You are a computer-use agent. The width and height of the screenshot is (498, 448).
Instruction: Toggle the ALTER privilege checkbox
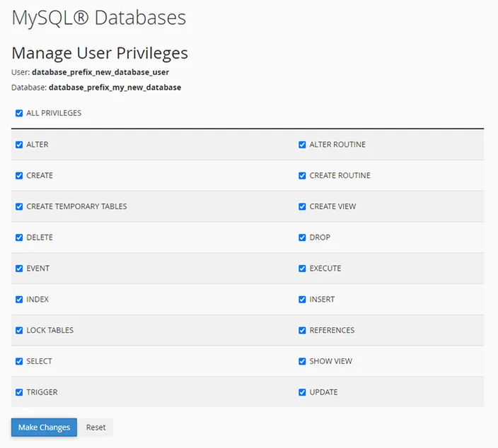19,145
